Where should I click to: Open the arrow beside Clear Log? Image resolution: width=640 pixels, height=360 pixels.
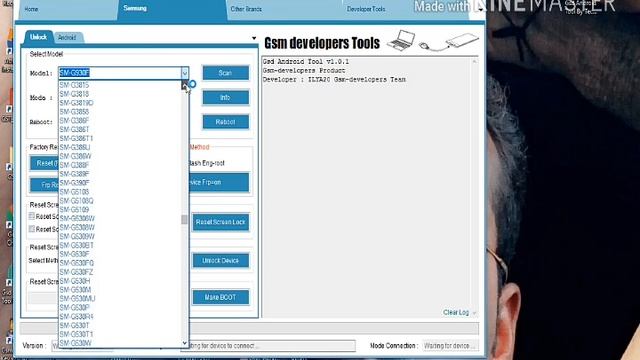pyautogui.click(x=474, y=313)
